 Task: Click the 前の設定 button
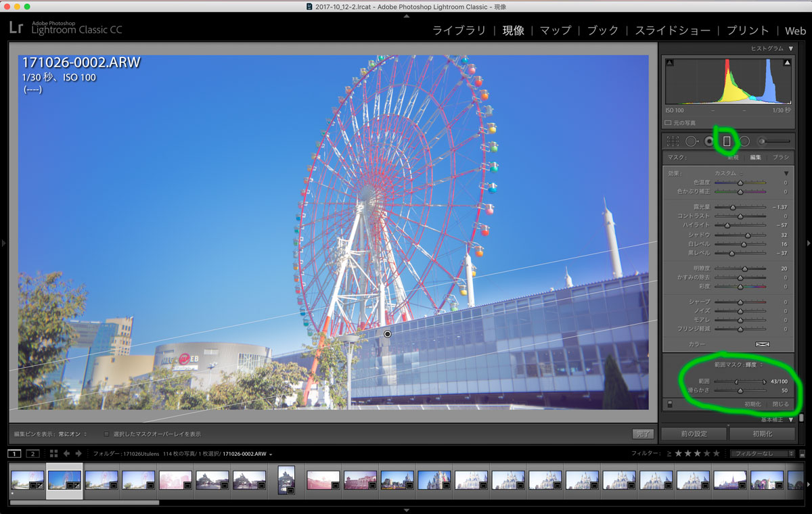pos(694,434)
